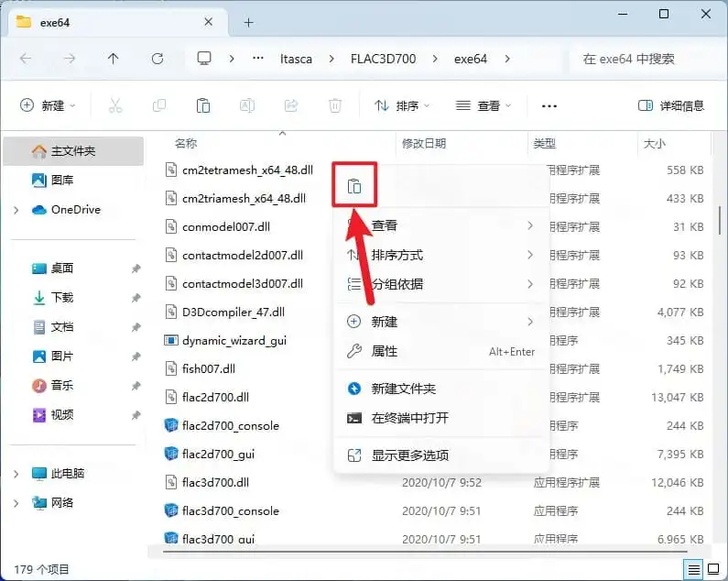The height and width of the screenshot is (581, 728).
Task: Select file fish007.dll
Action: (x=209, y=368)
